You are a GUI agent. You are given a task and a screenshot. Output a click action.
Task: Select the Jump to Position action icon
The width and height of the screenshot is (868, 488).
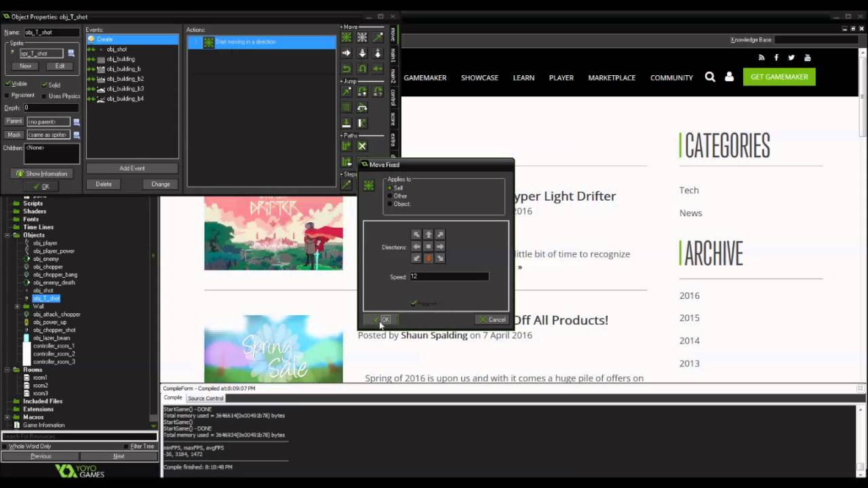(x=347, y=91)
